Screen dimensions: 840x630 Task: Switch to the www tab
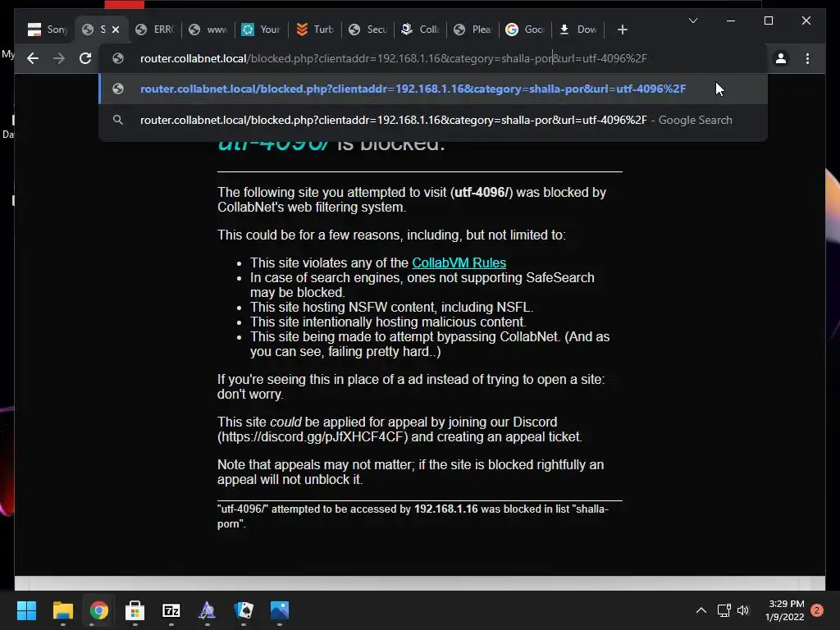tap(208, 30)
